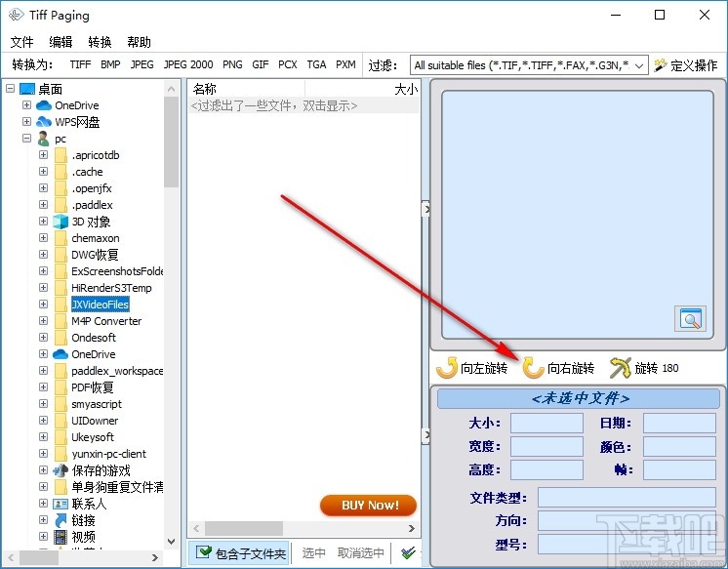
Task: Select the pc user folder
Action: tap(61, 139)
